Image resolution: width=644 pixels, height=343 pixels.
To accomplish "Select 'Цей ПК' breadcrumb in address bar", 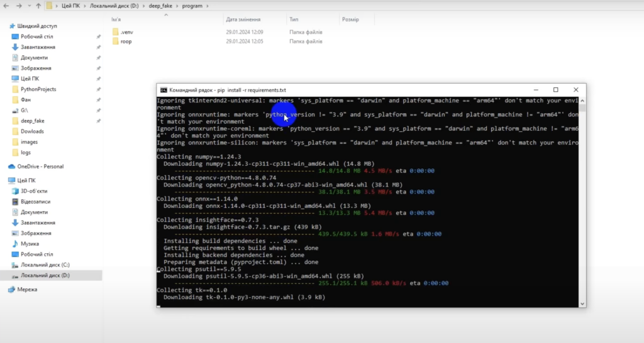I will click(70, 6).
